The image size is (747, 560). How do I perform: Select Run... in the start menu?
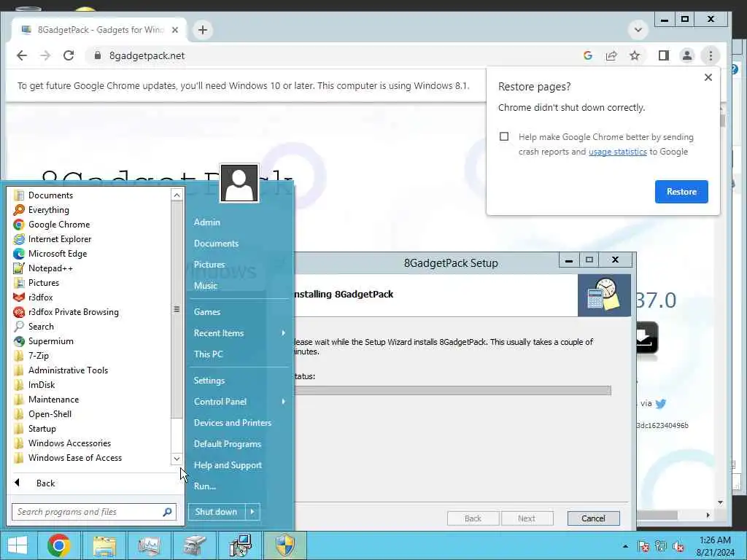(x=205, y=486)
